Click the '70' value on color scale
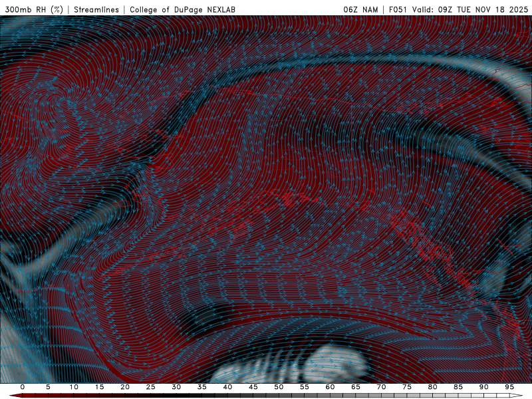The image size is (532, 399). pyautogui.click(x=381, y=387)
